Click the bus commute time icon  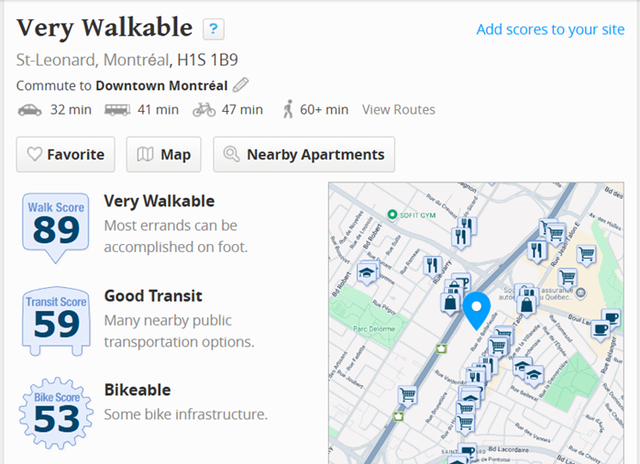point(117,109)
